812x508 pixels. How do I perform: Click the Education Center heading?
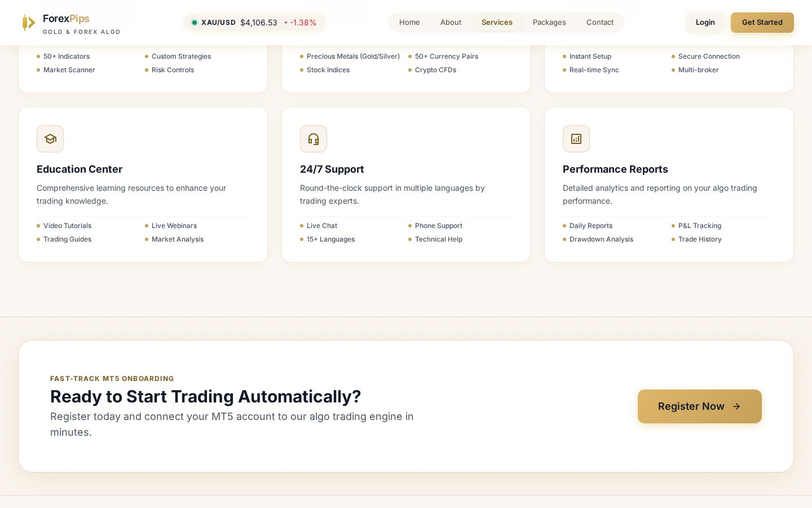80,169
